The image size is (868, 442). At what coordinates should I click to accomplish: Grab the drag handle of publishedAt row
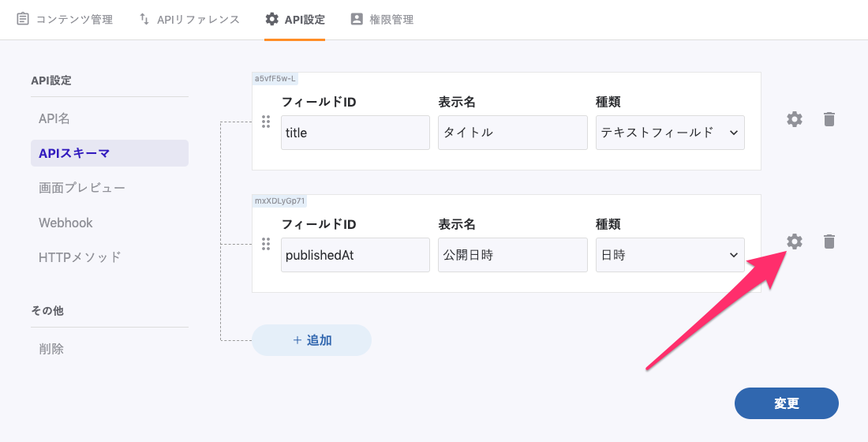266,244
